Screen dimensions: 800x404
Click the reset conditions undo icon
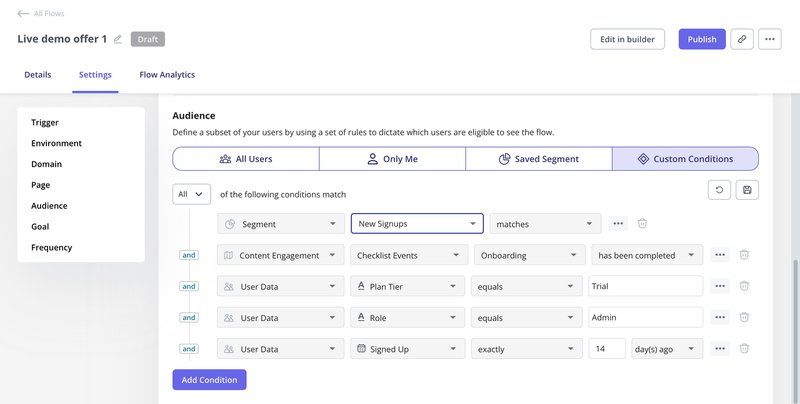click(x=718, y=190)
